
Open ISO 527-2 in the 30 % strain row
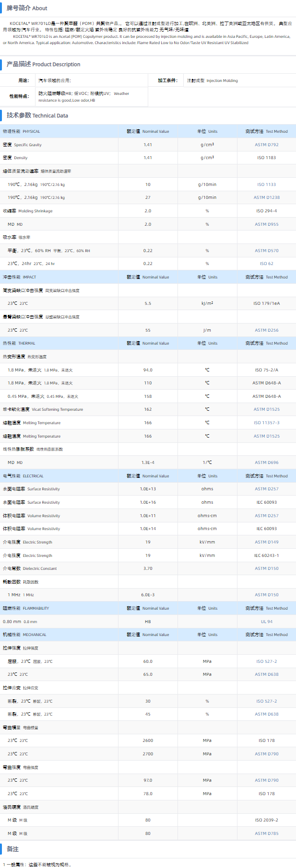click(266, 701)
